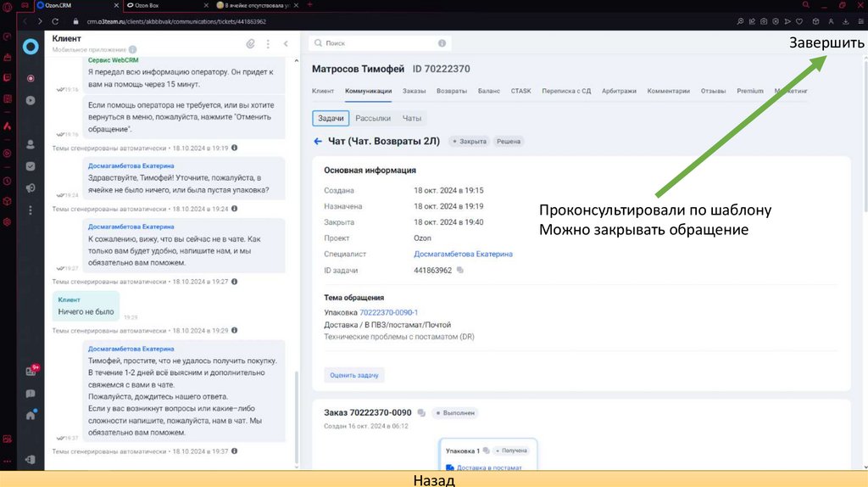Open the Premium tab
This screenshot has width=868, height=487.
[749, 91]
